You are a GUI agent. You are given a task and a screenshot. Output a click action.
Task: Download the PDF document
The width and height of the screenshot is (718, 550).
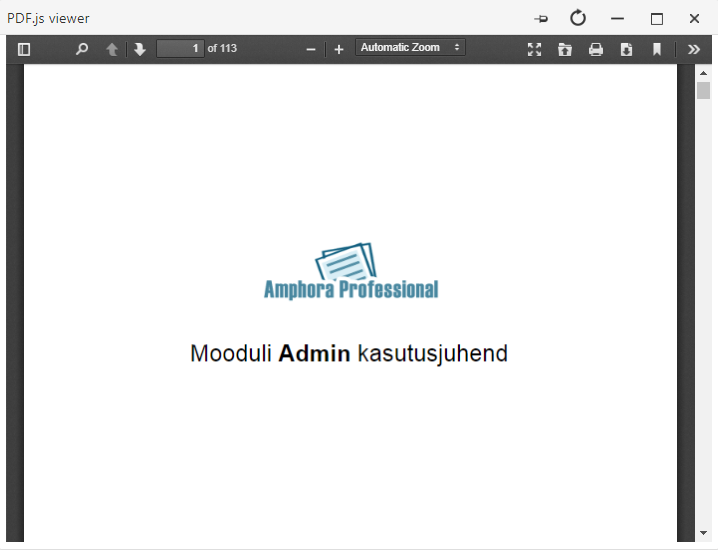(x=626, y=49)
